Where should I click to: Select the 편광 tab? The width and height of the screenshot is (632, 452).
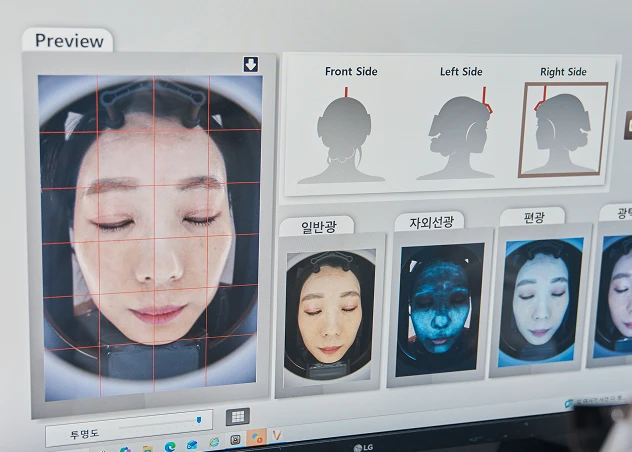pyautogui.click(x=533, y=218)
